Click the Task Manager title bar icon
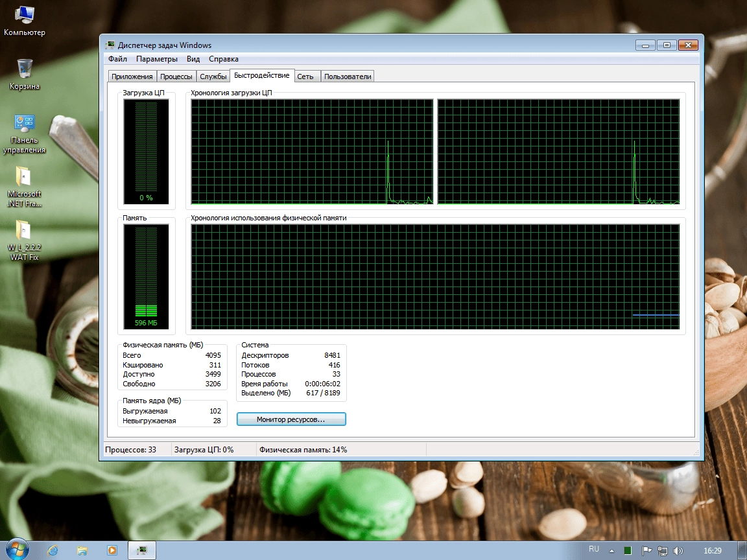This screenshot has height=560, width=747. (110, 45)
